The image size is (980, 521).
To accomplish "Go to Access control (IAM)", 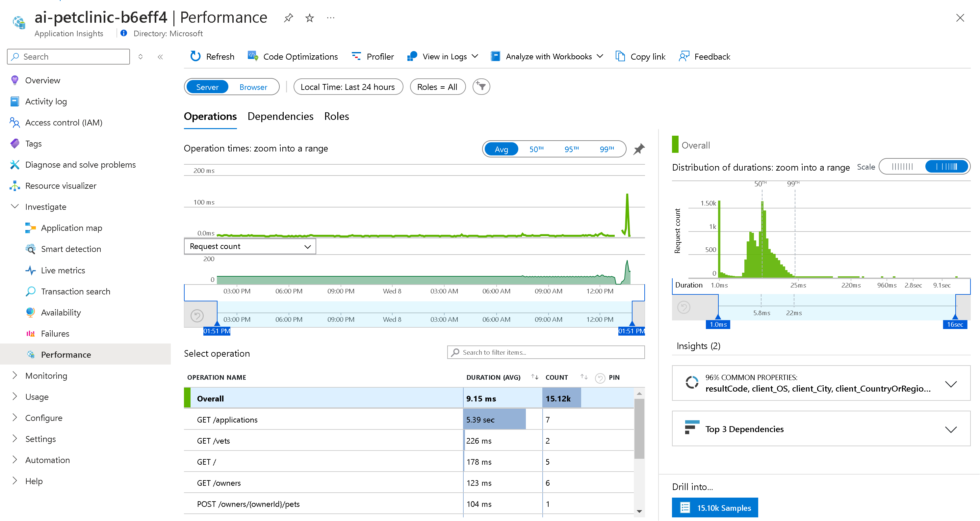I will [64, 123].
